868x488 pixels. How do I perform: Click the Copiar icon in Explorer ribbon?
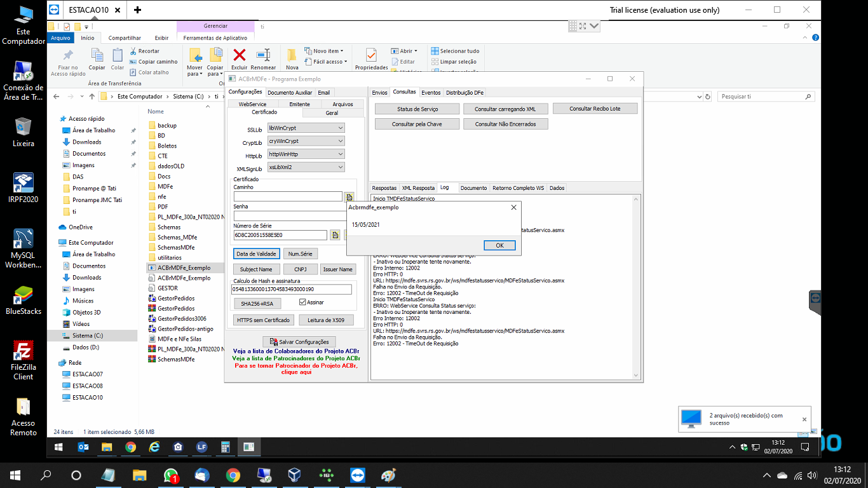point(97,55)
